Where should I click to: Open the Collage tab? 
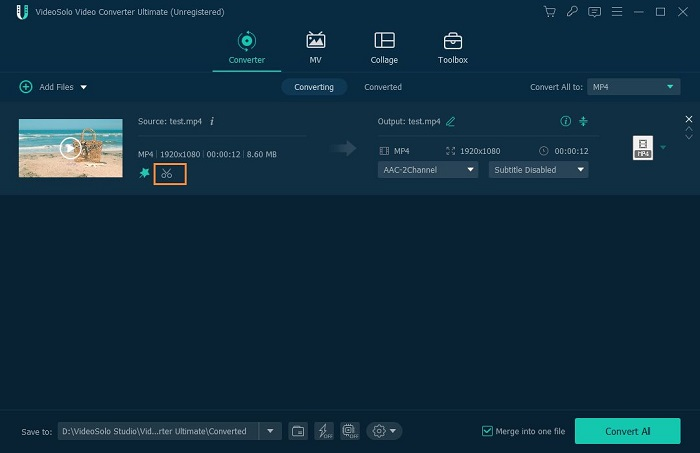[x=384, y=48]
